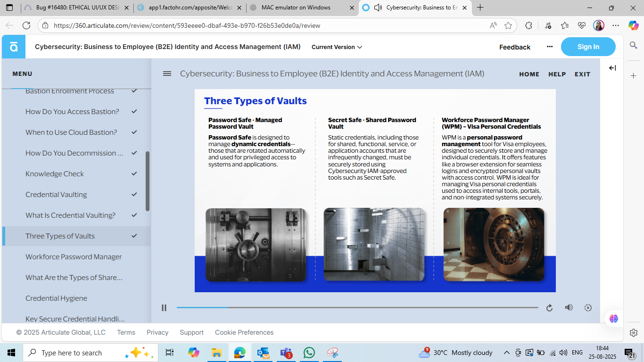Click the browser refresh icon
The height and width of the screenshot is (362, 644).
(26, 25)
